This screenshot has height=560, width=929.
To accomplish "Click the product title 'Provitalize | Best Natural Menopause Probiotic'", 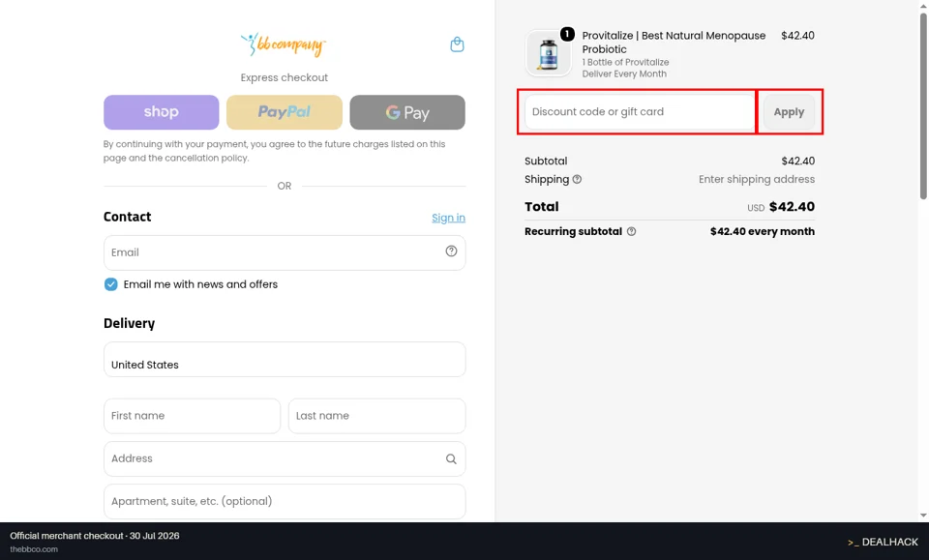I will point(674,43).
